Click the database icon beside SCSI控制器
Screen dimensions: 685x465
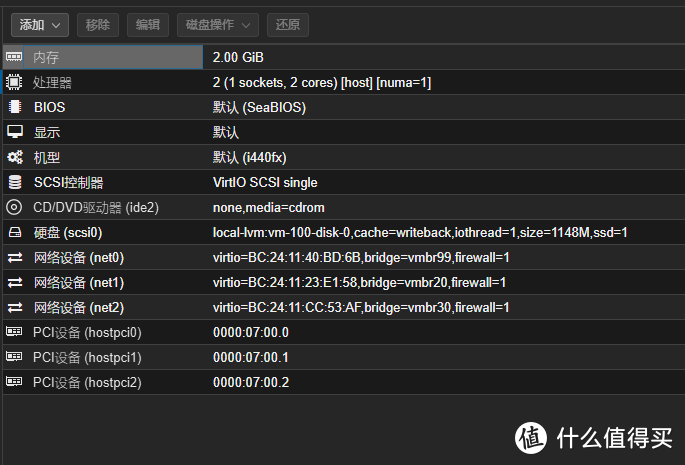coord(15,182)
